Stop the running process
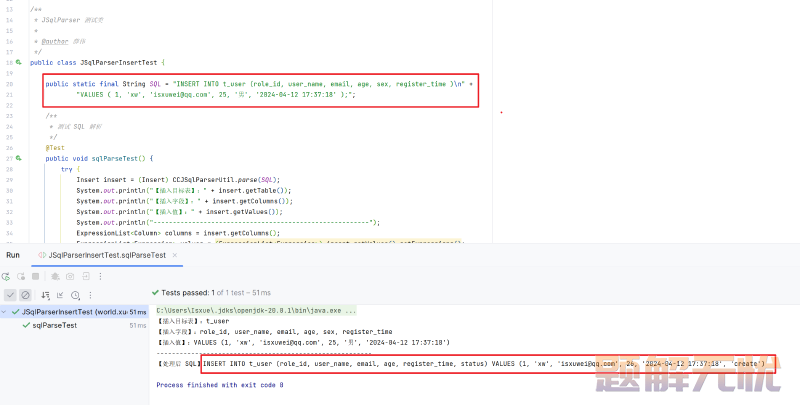800x405 pixels. click(36, 276)
